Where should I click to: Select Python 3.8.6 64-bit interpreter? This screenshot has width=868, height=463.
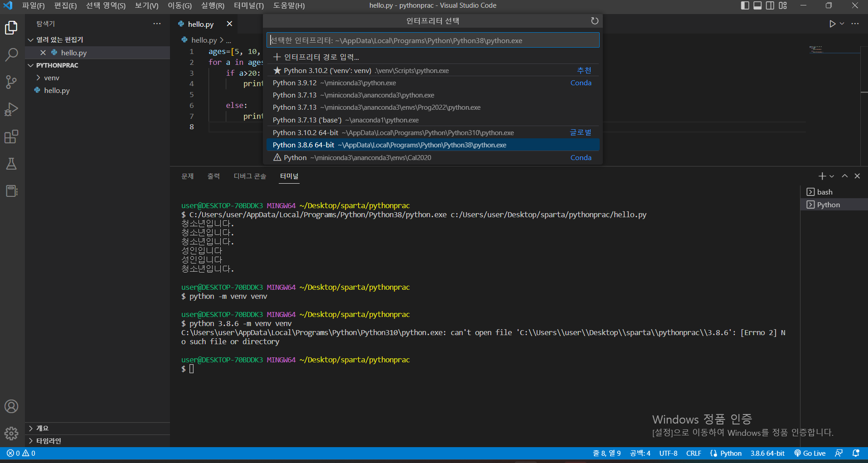[x=433, y=145]
